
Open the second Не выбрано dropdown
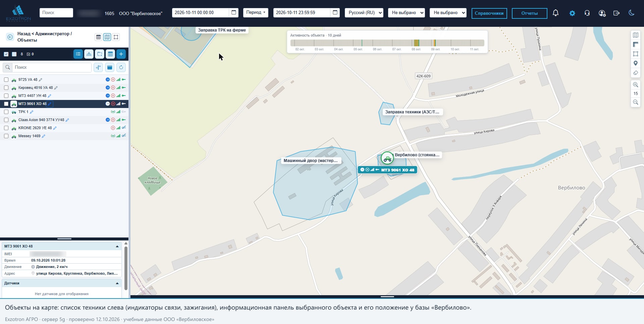click(x=448, y=13)
